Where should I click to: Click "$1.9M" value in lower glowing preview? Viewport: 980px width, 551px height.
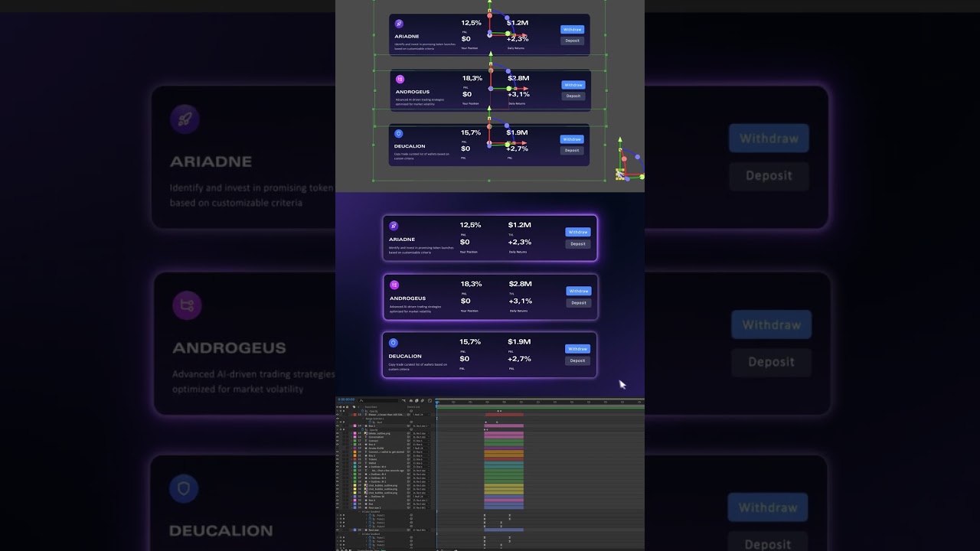point(519,341)
